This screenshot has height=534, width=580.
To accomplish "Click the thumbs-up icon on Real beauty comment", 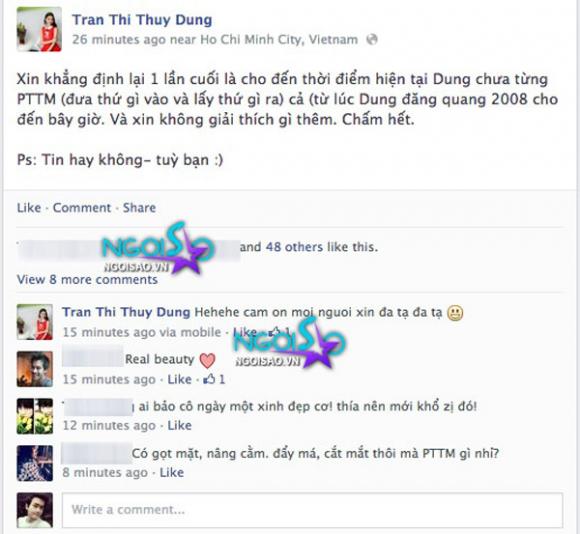I will [x=209, y=379].
